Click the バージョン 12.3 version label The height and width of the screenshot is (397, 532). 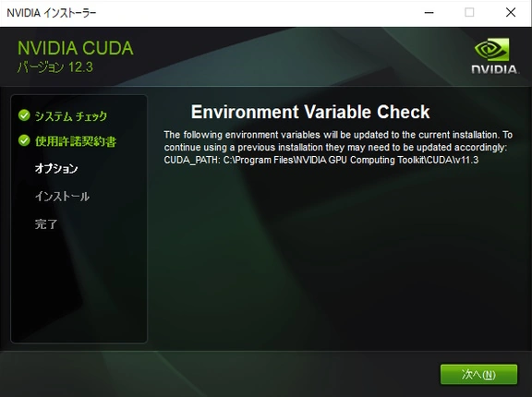pos(55,67)
